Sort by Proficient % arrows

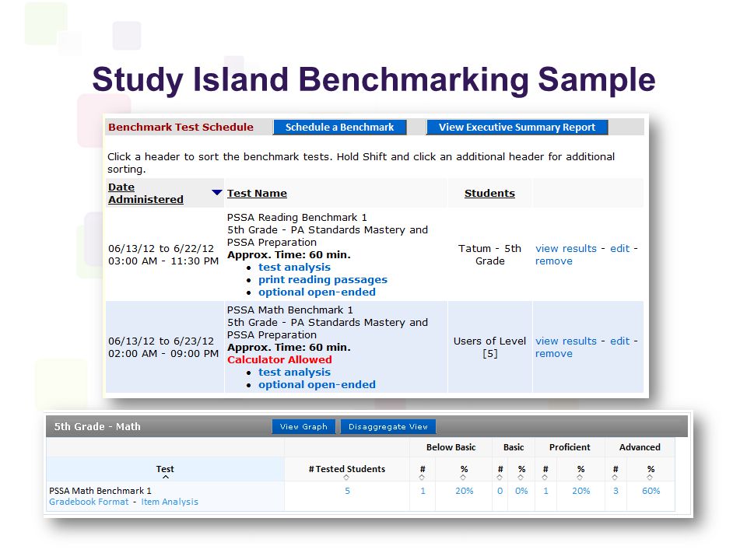pyautogui.click(x=580, y=477)
